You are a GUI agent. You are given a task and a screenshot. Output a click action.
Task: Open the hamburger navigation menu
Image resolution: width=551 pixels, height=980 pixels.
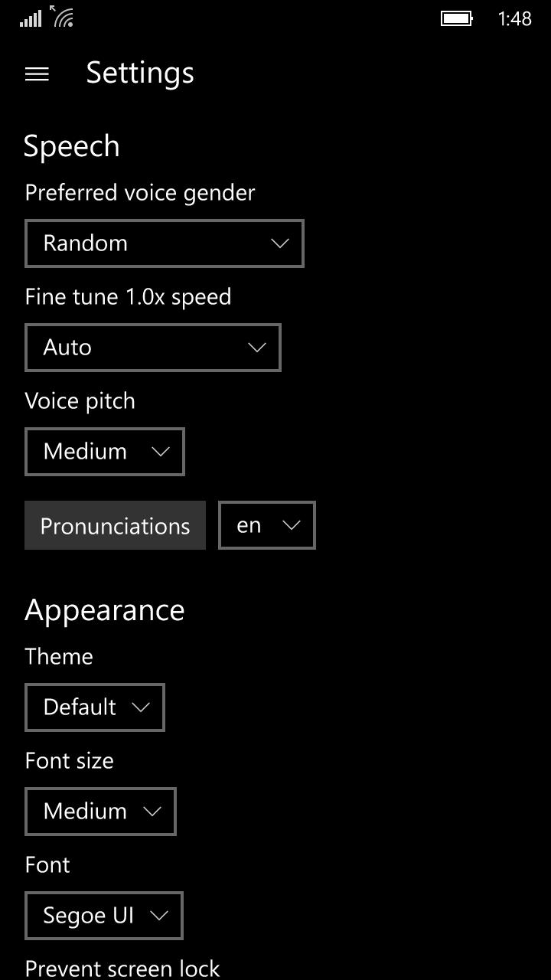37,73
